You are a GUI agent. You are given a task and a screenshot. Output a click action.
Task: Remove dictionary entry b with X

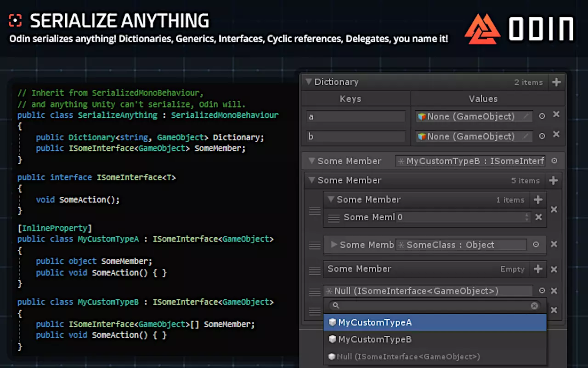(x=556, y=134)
